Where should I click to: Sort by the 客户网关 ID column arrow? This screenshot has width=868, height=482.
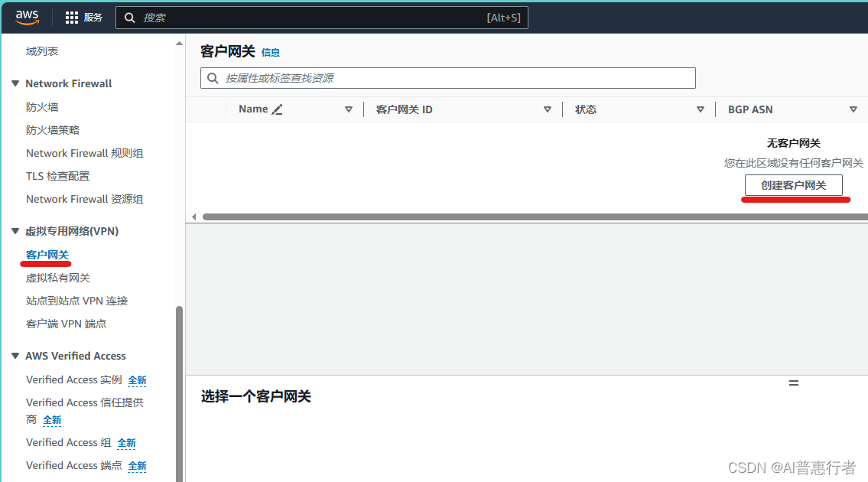click(x=548, y=109)
